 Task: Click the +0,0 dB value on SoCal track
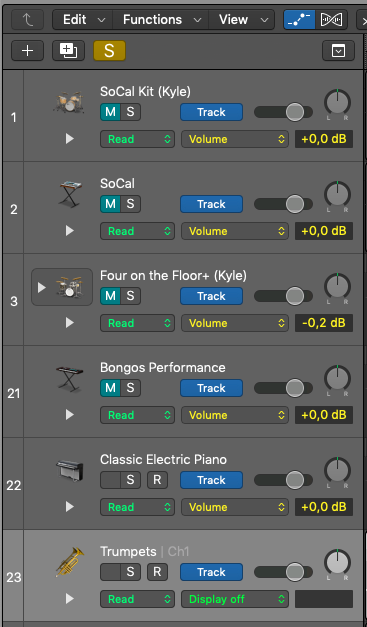[324, 231]
